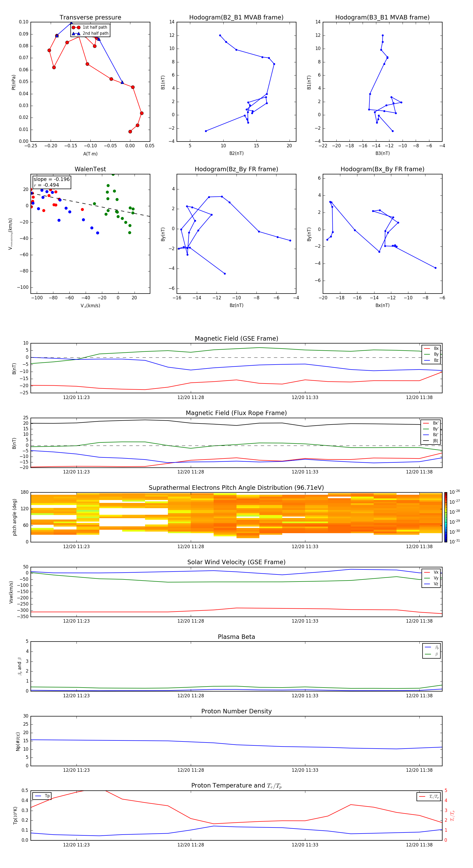Viewport: 473px width, 868px height.
Task: Click the "Hodogram(Bx_By FR frame)" title
Action: point(382,169)
